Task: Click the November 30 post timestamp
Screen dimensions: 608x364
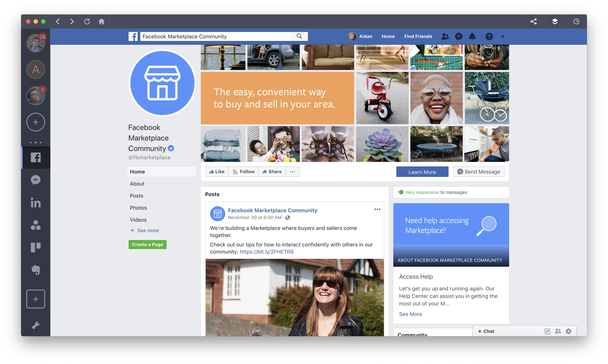Action: tap(255, 217)
